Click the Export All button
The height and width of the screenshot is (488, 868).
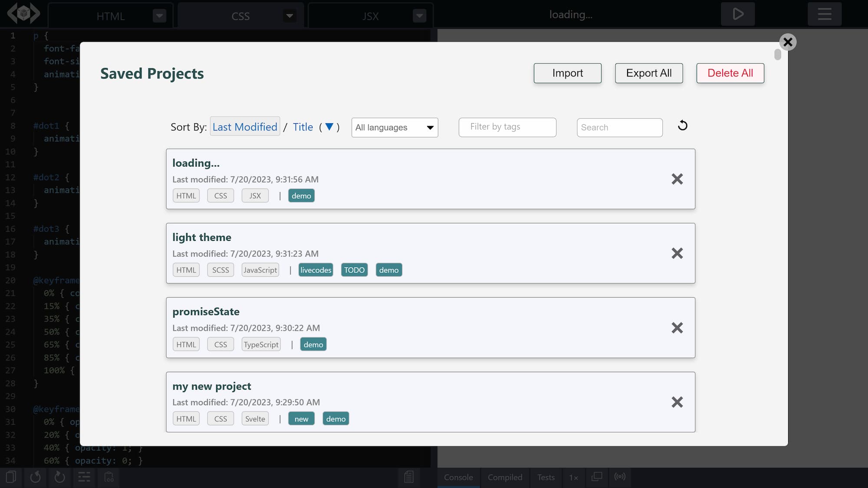pyautogui.click(x=649, y=73)
